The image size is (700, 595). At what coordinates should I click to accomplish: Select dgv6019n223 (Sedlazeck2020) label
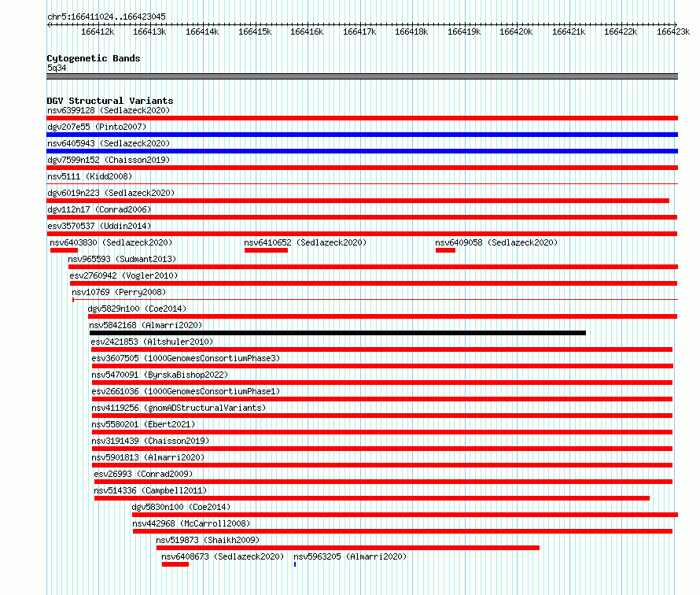[111, 193]
